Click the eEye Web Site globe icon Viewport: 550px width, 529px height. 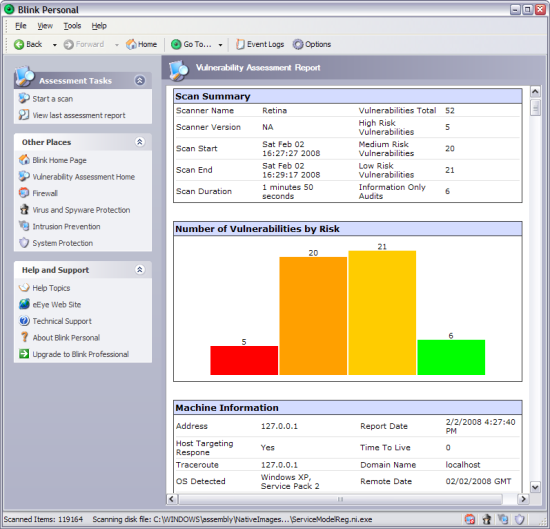pyautogui.click(x=24, y=304)
